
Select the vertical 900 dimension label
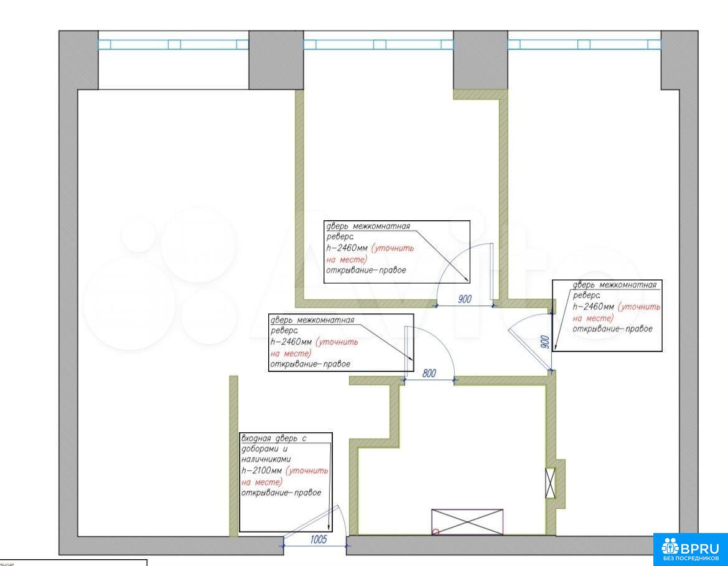tap(545, 341)
